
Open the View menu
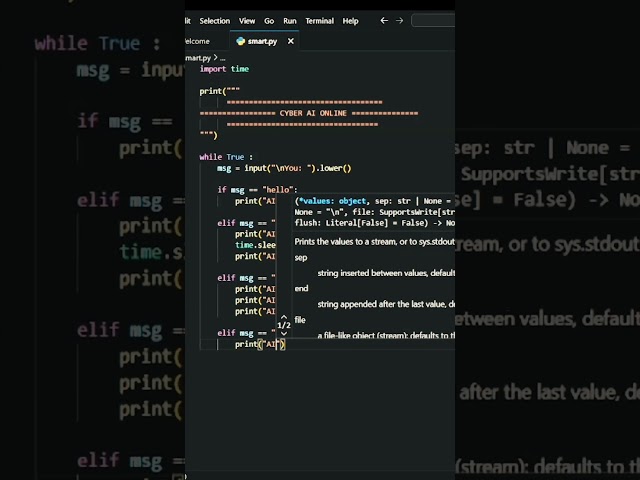(x=247, y=21)
